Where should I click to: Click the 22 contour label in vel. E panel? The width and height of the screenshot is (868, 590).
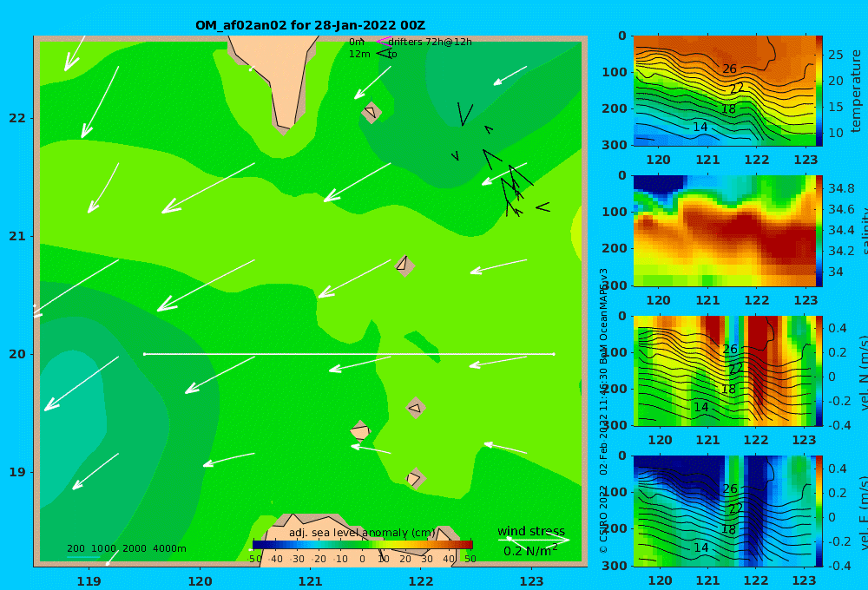(735, 508)
